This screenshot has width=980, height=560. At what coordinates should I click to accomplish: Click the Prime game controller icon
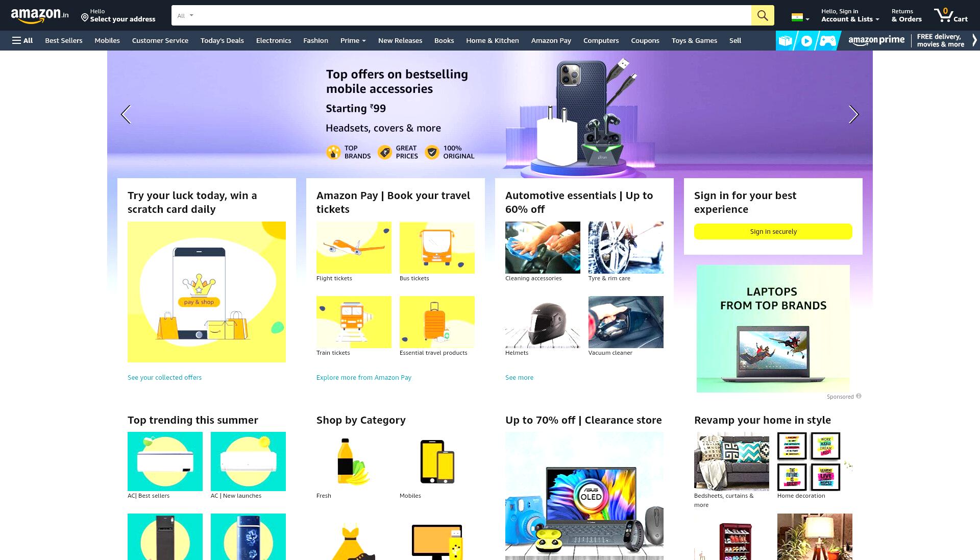827,40
